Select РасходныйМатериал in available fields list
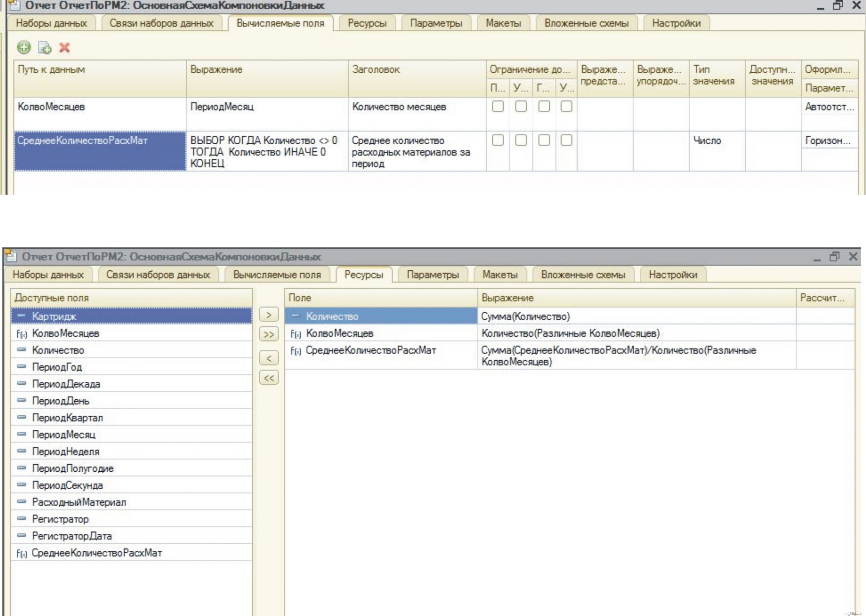 [131, 502]
